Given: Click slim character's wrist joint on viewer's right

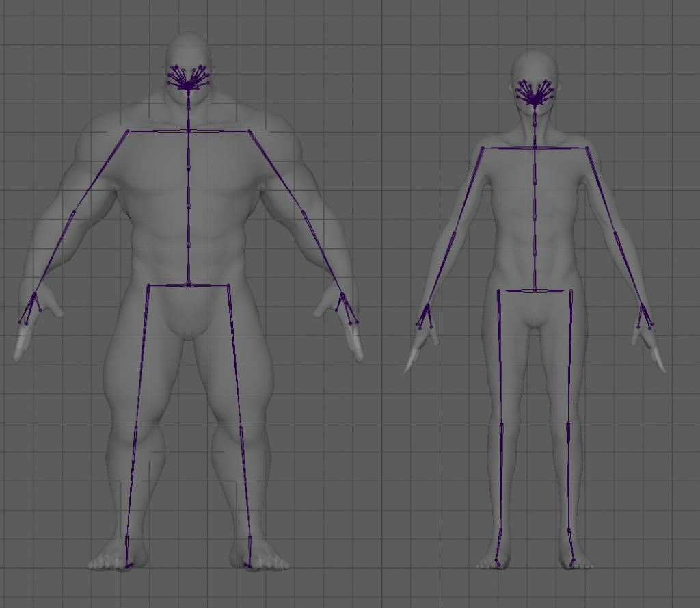Looking at the screenshot, I should [x=643, y=305].
